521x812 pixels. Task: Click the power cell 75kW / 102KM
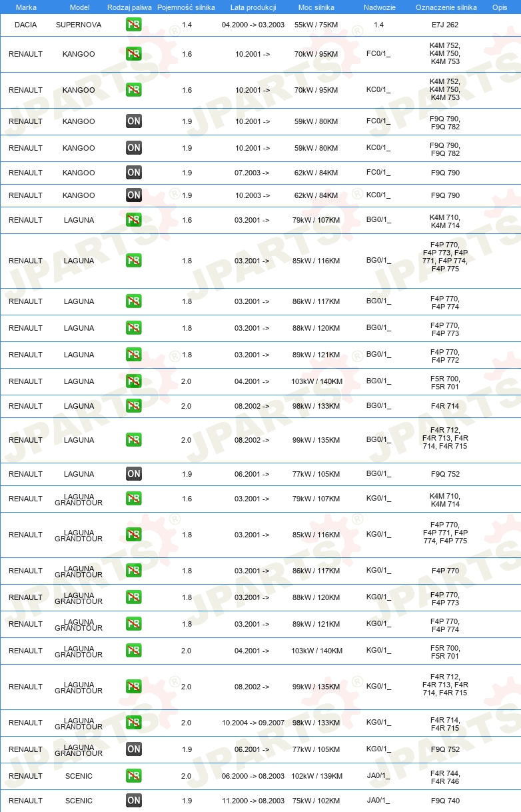point(316,801)
